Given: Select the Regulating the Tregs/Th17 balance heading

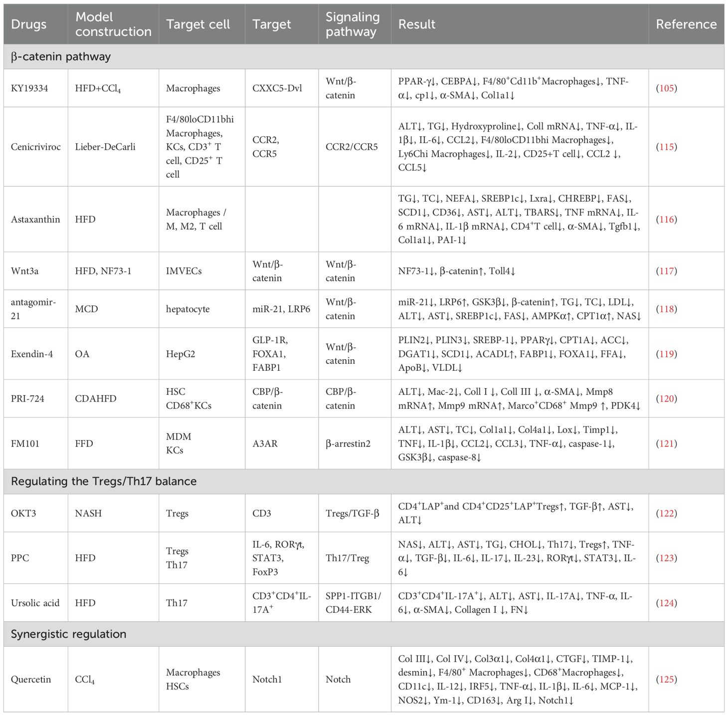Looking at the screenshot, I should tap(104, 481).
